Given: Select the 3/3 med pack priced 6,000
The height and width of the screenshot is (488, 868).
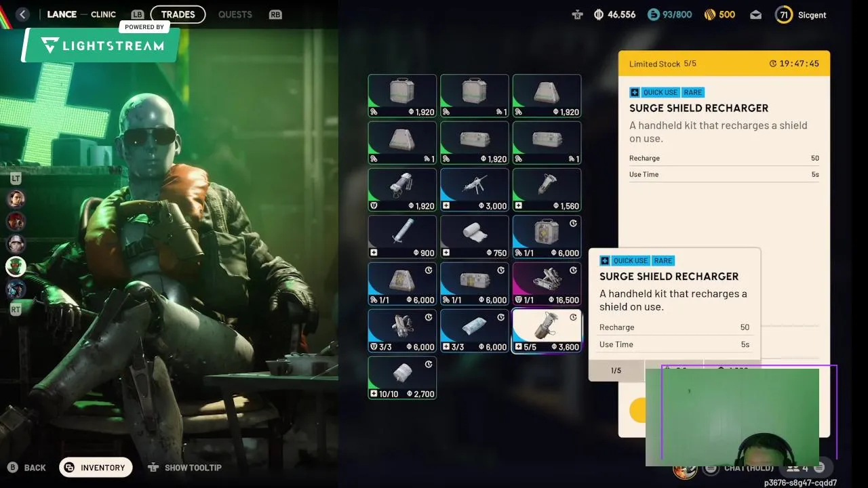Looking at the screenshot, I should (x=475, y=331).
